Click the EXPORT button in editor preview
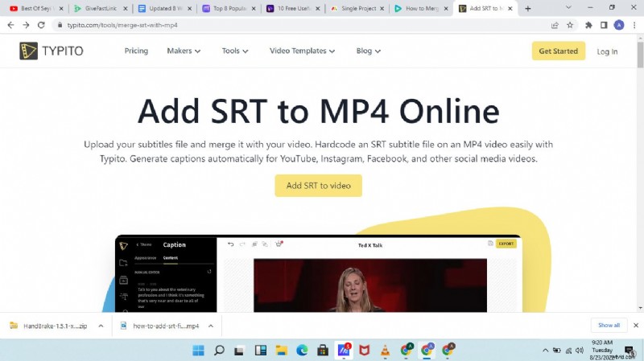Screen dimensions: 644x361 pos(506,244)
